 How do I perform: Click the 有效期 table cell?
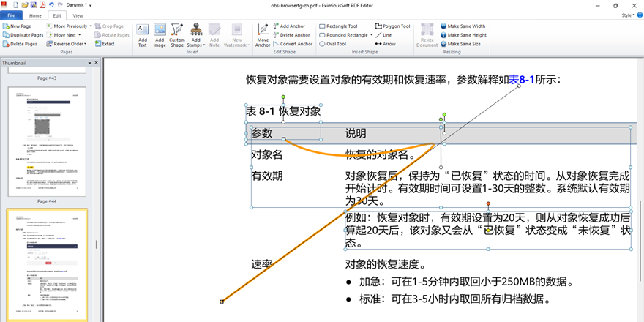[x=267, y=176]
